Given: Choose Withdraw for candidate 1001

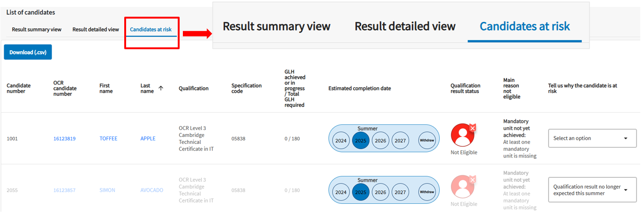Looking at the screenshot, I should [427, 141].
